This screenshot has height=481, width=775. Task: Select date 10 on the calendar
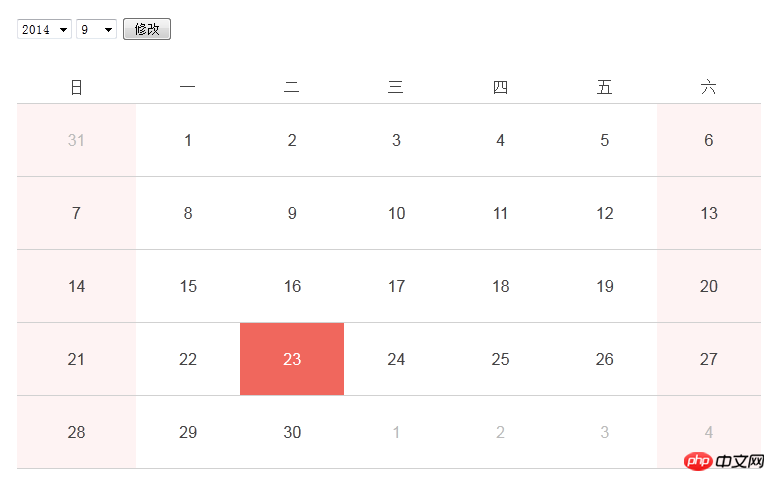point(396,213)
